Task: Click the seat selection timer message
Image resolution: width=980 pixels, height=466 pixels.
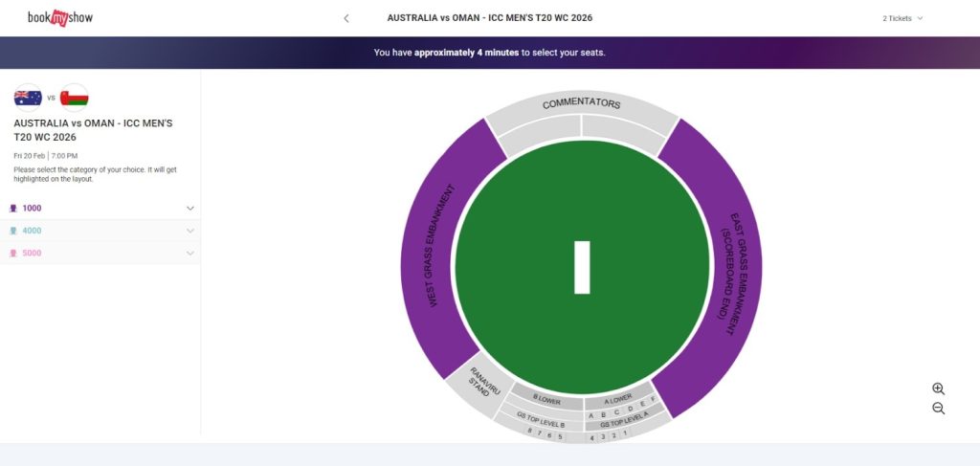Action: pyautogui.click(x=489, y=53)
